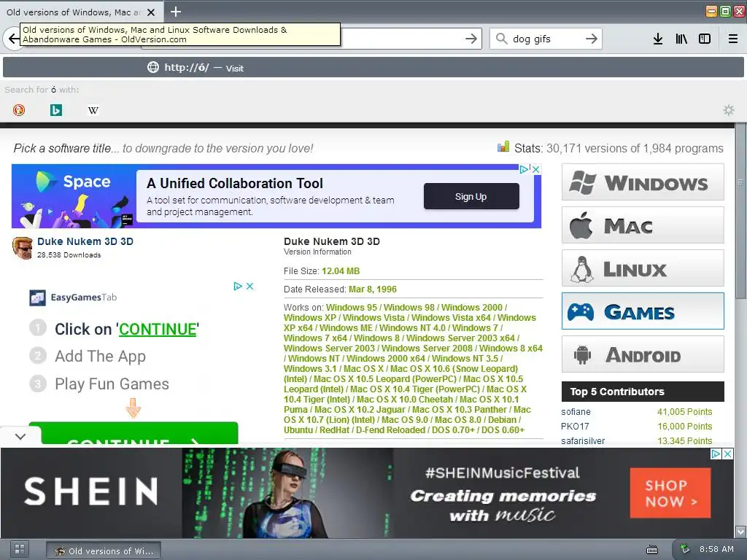This screenshot has width=747, height=560.
Task: Open contributor sofiane profile
Action: click(576, 412)
